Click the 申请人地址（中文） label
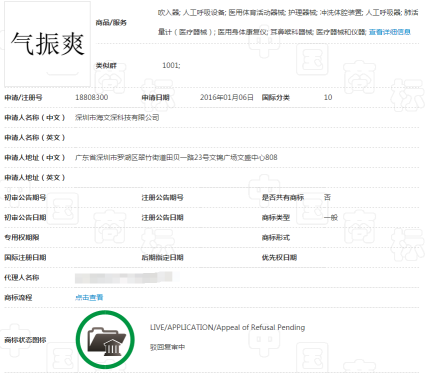The image size is (425, 373). pyautogui.click(x=34, y=158)
